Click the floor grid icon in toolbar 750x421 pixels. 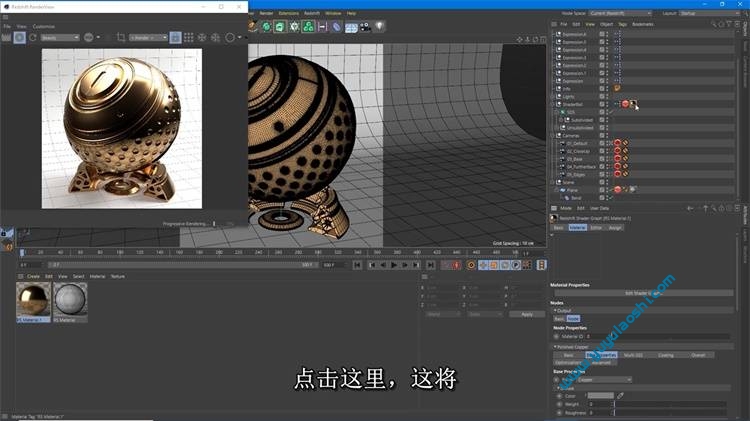point(351,27)
